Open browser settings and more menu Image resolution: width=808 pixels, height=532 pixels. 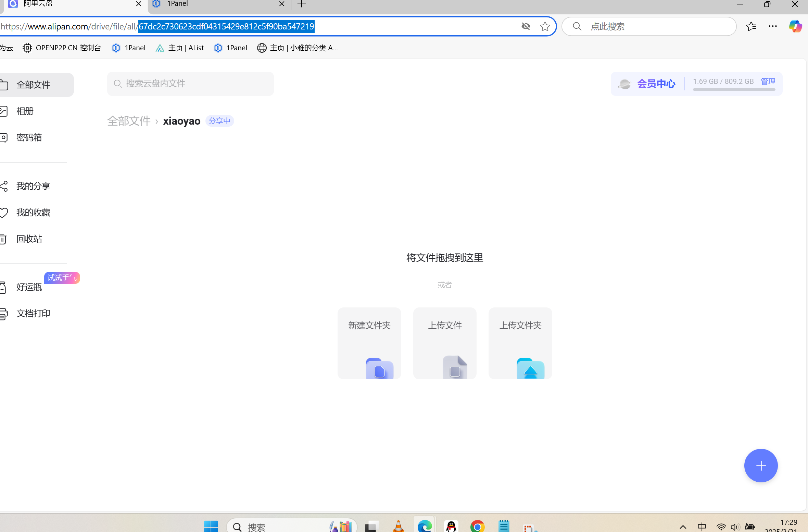[x=773, y=26]
